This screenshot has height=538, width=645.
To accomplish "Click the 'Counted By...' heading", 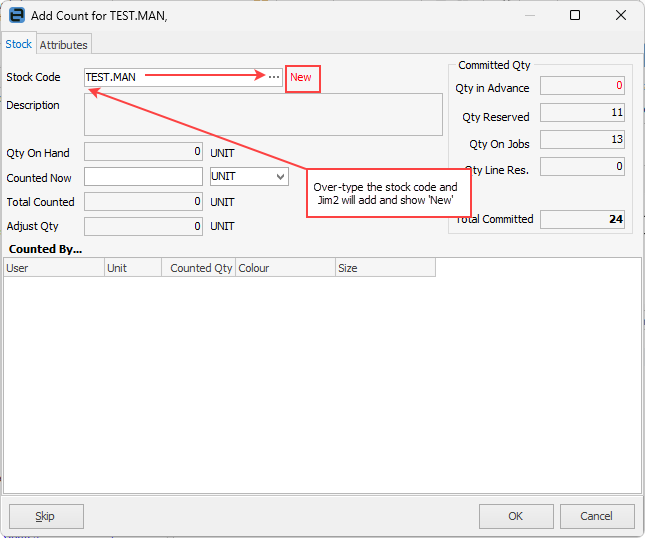I will tap(45, 249).
